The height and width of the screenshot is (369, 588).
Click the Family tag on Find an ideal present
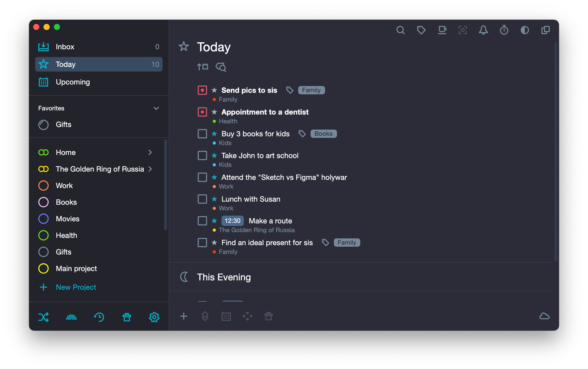click(x=347, y=243)
